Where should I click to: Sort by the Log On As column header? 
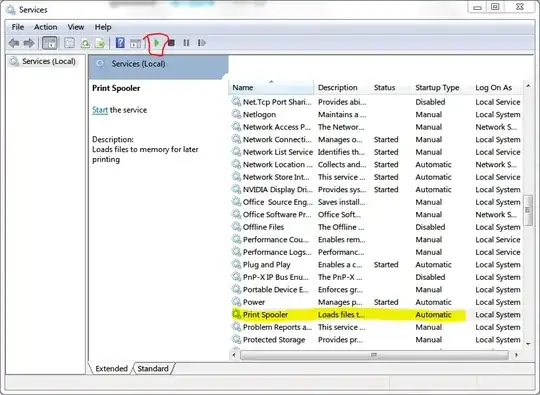click(497, 87)
